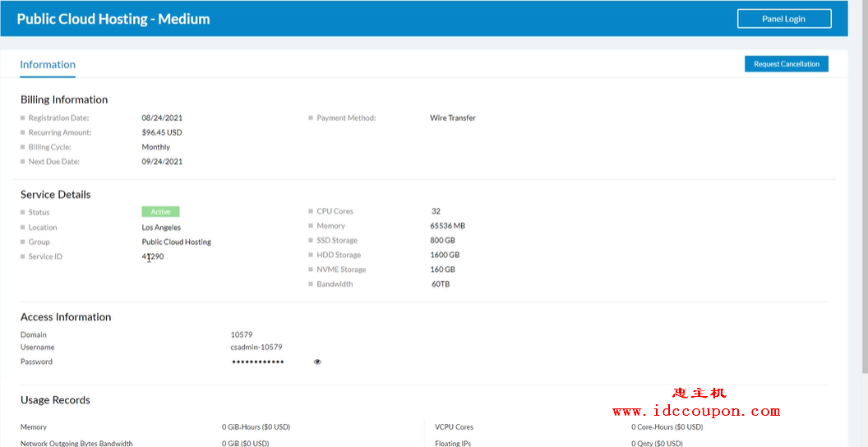Click the csadmin-10579 username value
The image size is (868, 447).
[x=256, y=348]
